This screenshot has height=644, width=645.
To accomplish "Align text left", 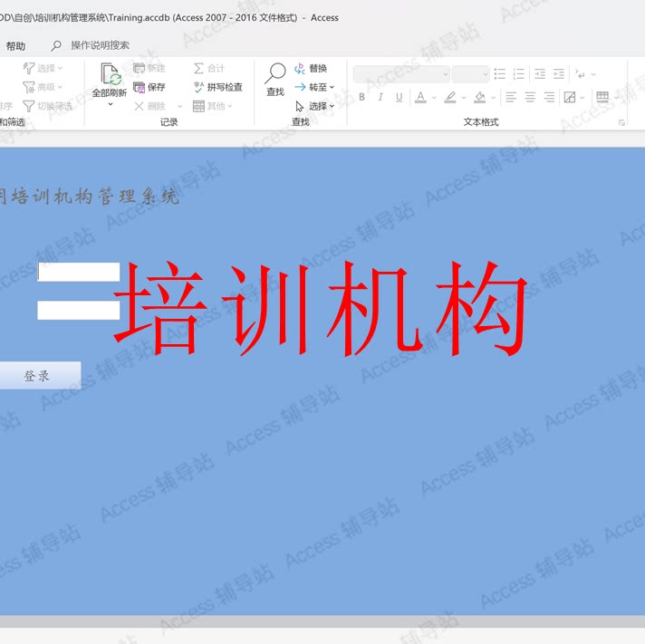I will (511, 97).
